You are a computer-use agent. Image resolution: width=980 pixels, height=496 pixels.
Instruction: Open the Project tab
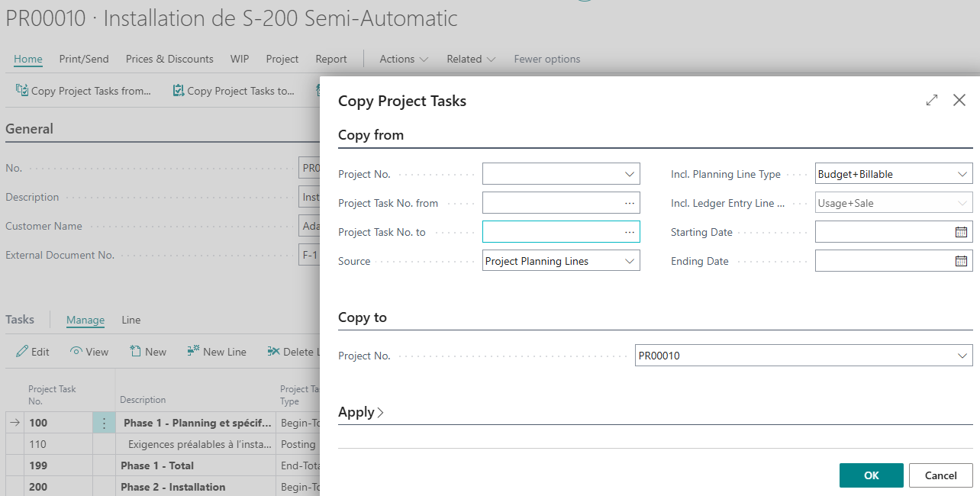(282, 59)
